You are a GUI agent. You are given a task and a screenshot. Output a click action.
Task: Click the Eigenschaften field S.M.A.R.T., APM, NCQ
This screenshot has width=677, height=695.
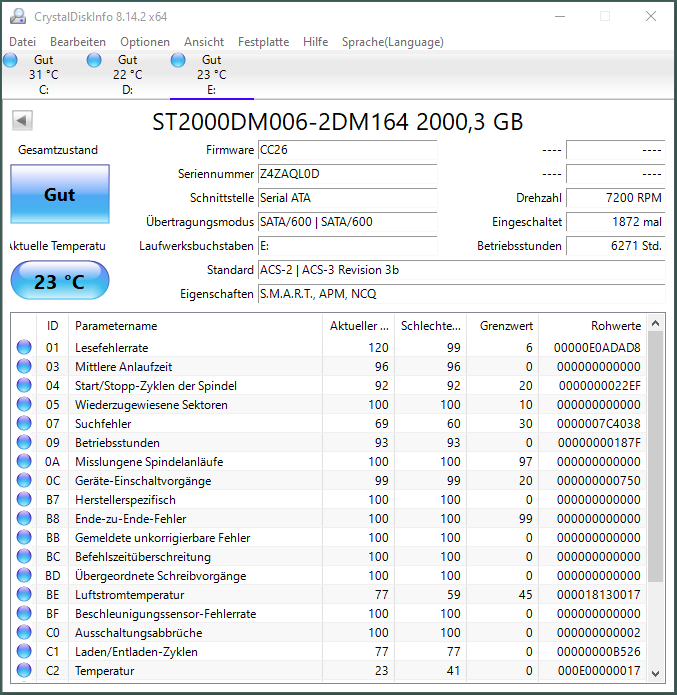[x=462, y=293]
